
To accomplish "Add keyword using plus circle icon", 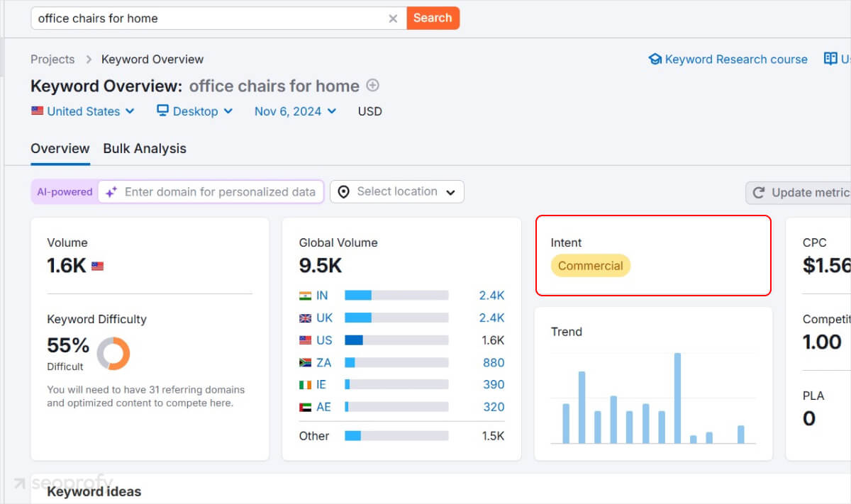I will (x=373, y=86).
